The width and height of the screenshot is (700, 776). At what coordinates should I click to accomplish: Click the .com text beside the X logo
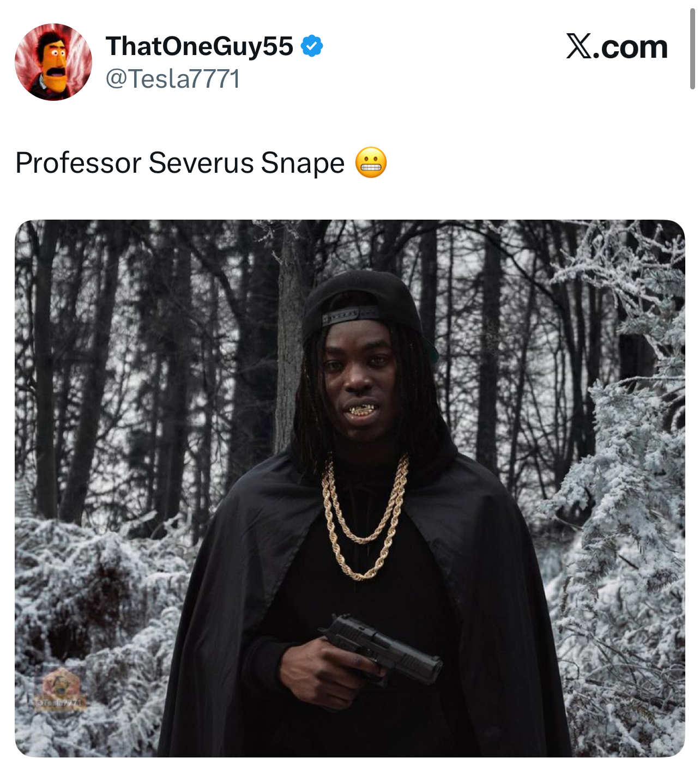click(630, 47)
